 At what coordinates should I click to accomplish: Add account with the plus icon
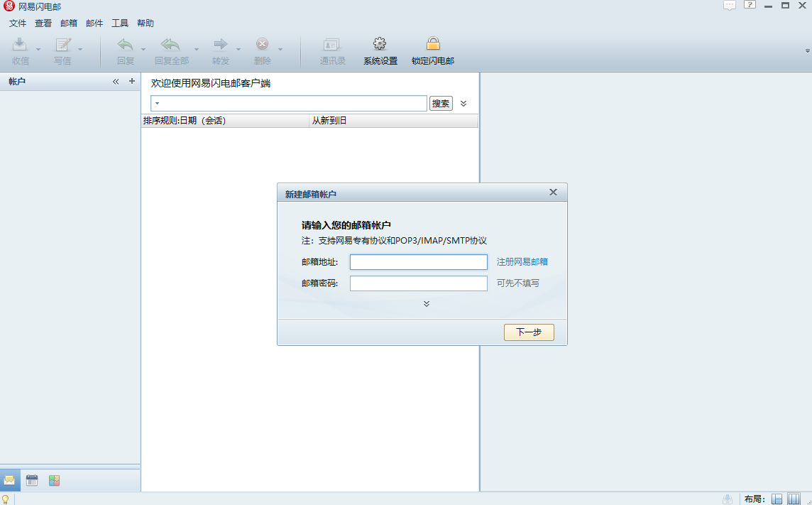[131, 82]
